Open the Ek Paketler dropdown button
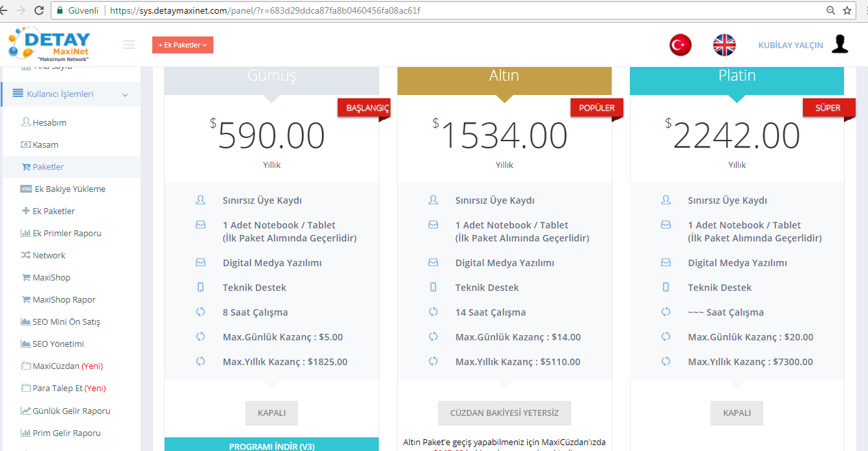The height and width of the screenshot is (451, 868). (x=182, y=45)
